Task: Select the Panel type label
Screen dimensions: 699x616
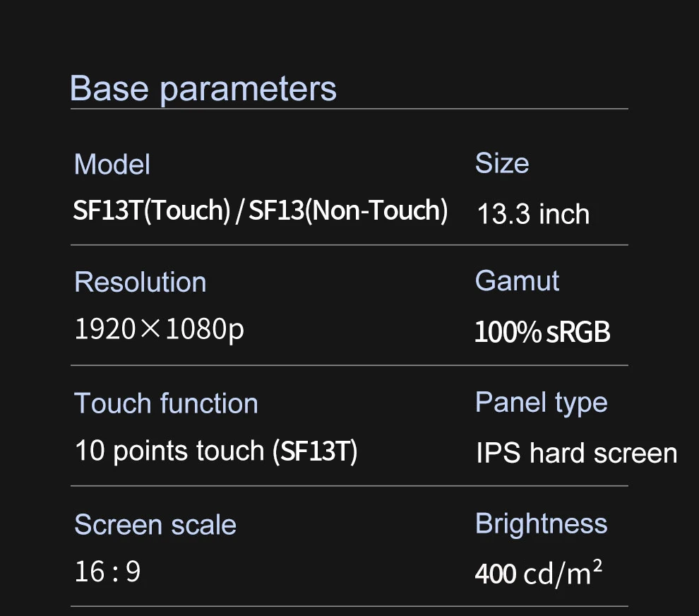Action: click(541, 403)
